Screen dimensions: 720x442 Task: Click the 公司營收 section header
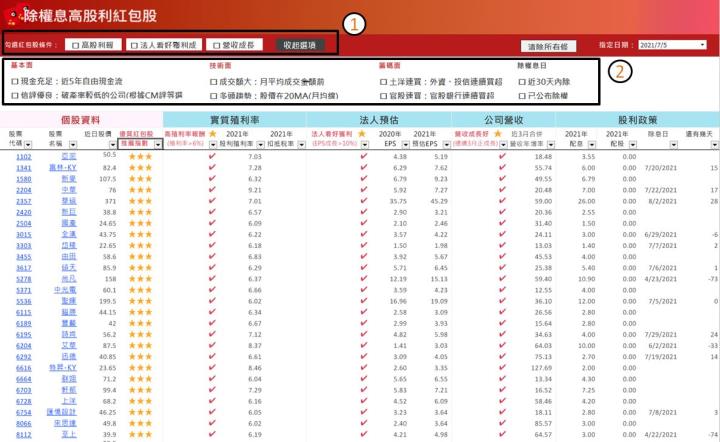click(x=504, y=120)
